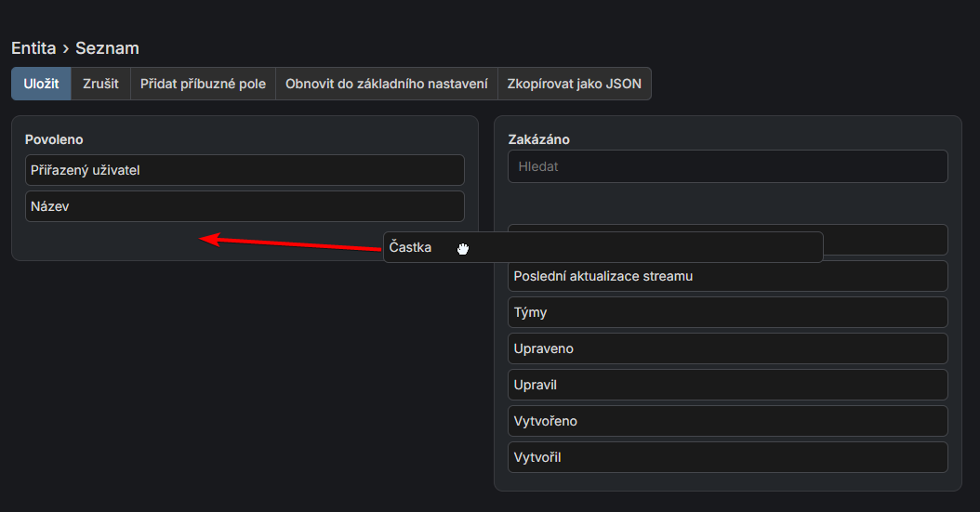Select the Název field in Povoleno

click(x=244, y=206)
